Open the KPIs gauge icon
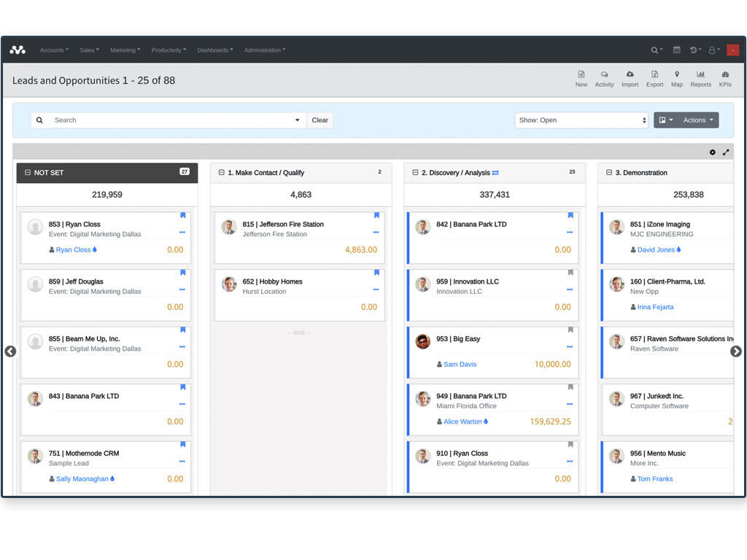Image resolution: width=747 pixels, height=560 pixels. 725,75
